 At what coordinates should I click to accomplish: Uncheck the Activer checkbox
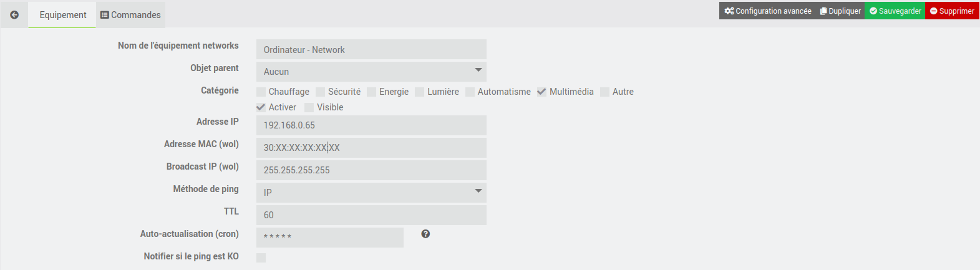tap(261, 108)
